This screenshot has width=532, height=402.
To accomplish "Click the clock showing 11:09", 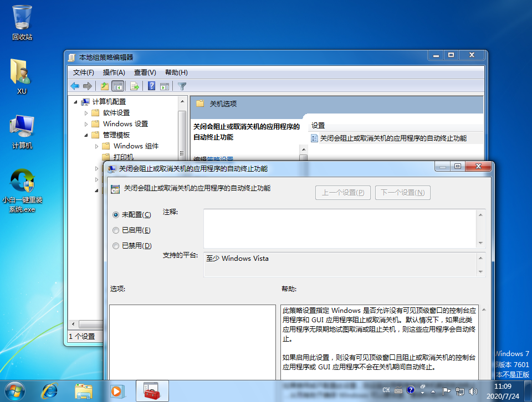I will (503, 386).
